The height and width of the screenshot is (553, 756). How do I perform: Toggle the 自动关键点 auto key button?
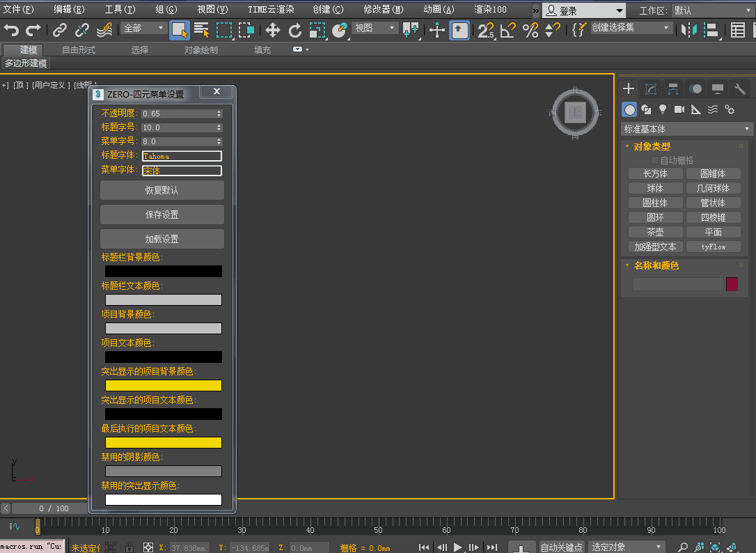(561, 547)
